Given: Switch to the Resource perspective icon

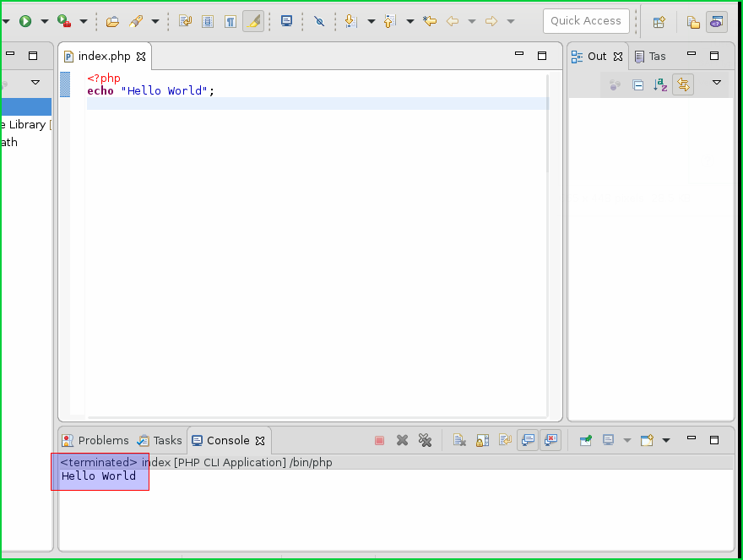Looking at the screenshot, I should pos(693,22).
